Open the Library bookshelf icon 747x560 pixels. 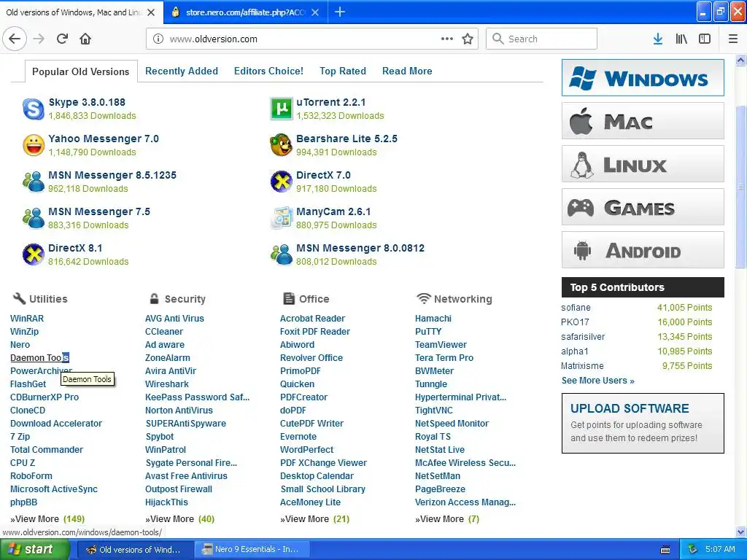[x=681, y=39]
